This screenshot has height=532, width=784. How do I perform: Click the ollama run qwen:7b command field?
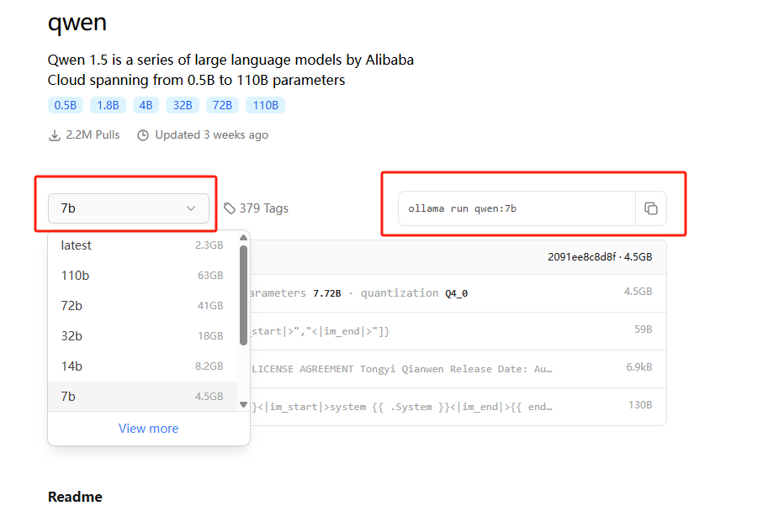(516, 208)
